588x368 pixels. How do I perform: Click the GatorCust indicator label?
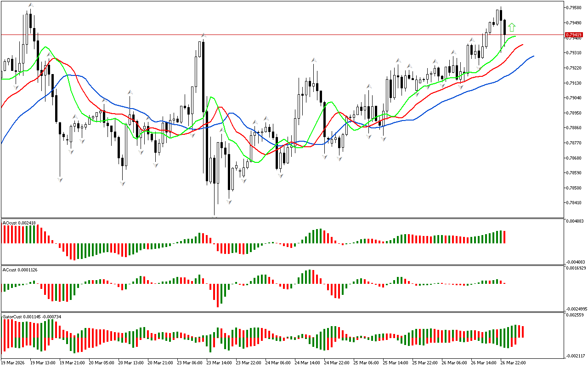[x=32, y=316]
